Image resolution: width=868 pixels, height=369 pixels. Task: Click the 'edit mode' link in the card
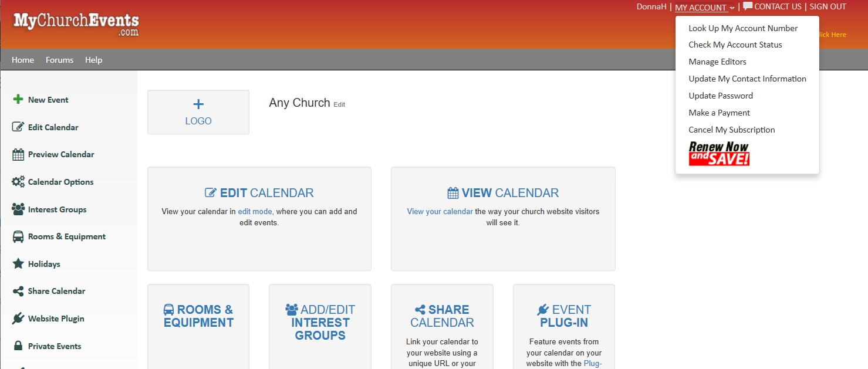[255, 211]
